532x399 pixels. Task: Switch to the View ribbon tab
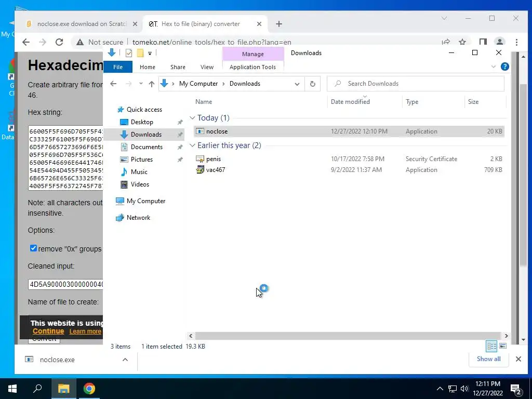(207, 67)
